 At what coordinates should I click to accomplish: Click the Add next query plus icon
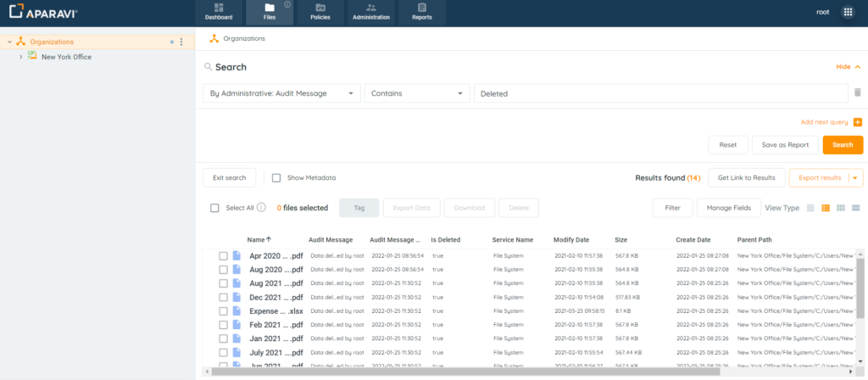(x=858, y=122)
